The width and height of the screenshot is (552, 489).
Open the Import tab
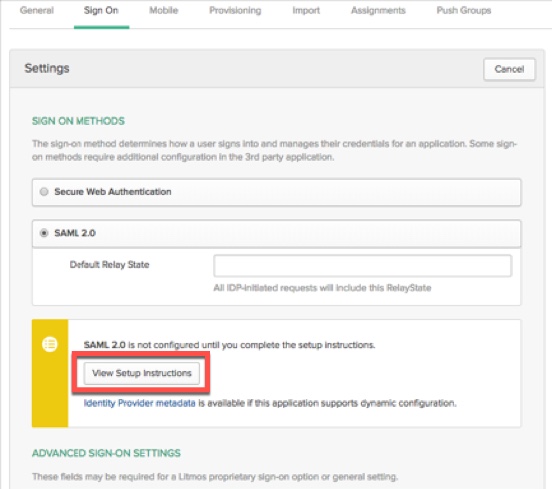coord(306,11)
